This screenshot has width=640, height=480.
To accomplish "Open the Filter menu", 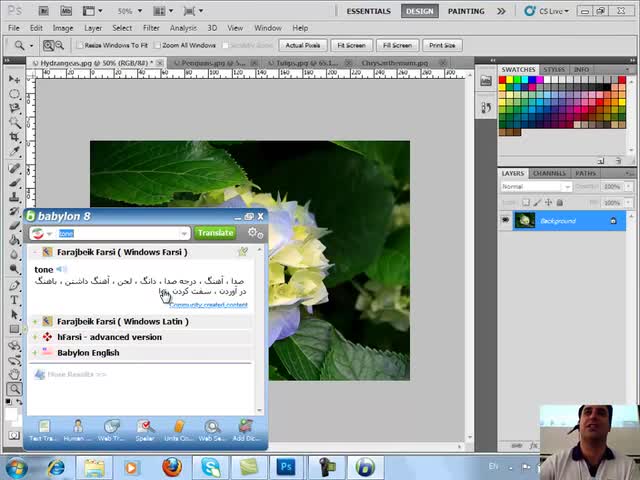I will (x=151, y=28).
